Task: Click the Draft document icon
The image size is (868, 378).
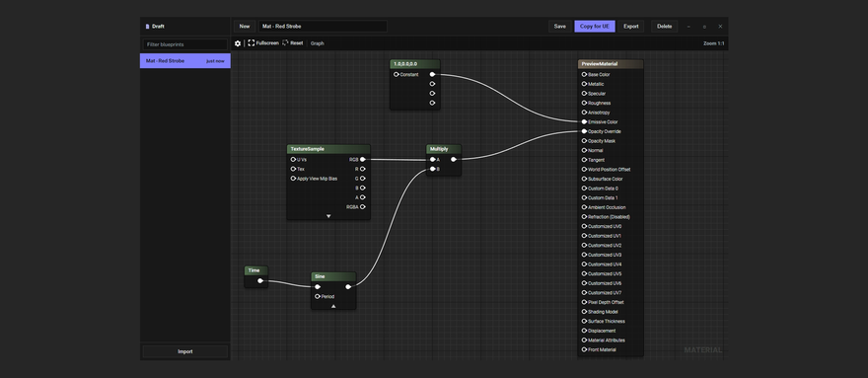Action: (147, 26)
